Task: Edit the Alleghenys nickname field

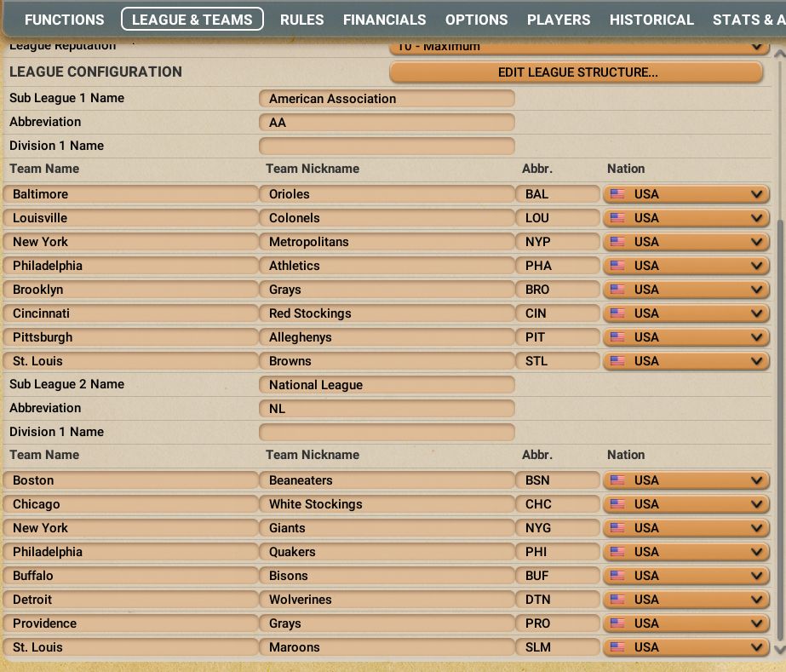Action: tap(387, 337)
